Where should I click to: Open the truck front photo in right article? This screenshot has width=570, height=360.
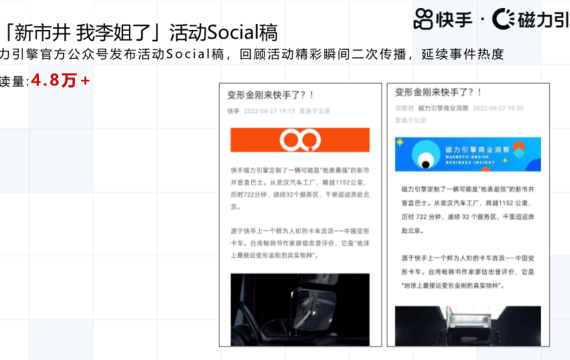point(468,326)
